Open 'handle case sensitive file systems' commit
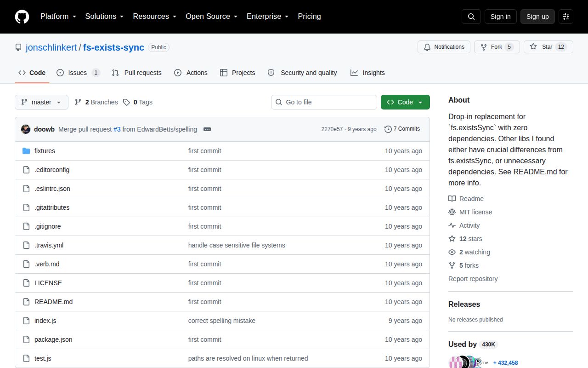Image resolution: width=588 pixels, height=368 pixels. click(x=237, y=245)
